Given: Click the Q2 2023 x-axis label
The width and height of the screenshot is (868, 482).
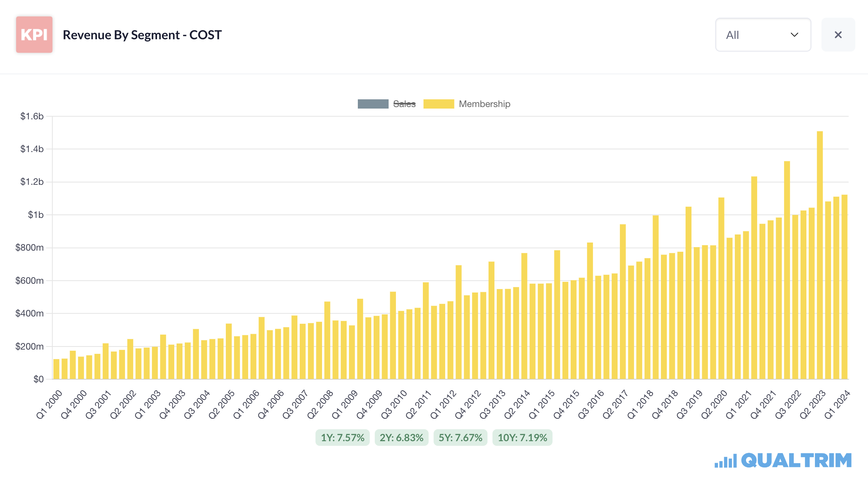Looking at the screenshot, I should (x=812, y=404).
